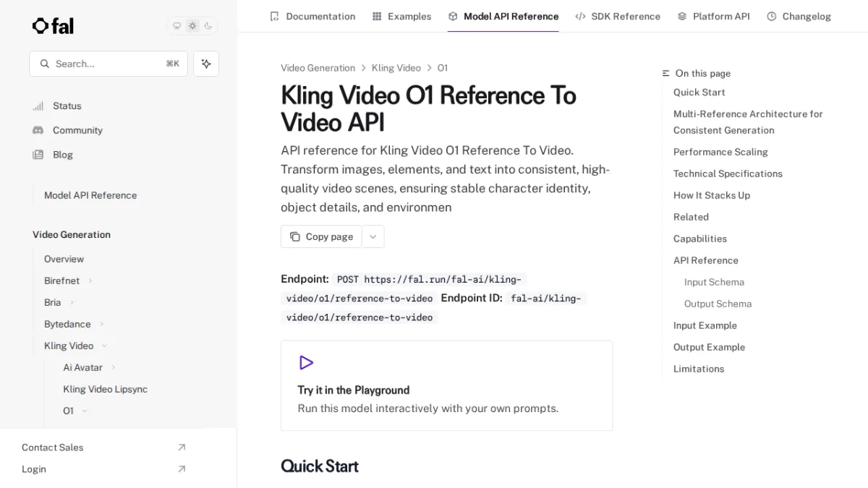Open Try it in the Playground card
Screen dimensions: 868x488
[x=446, y=385]
